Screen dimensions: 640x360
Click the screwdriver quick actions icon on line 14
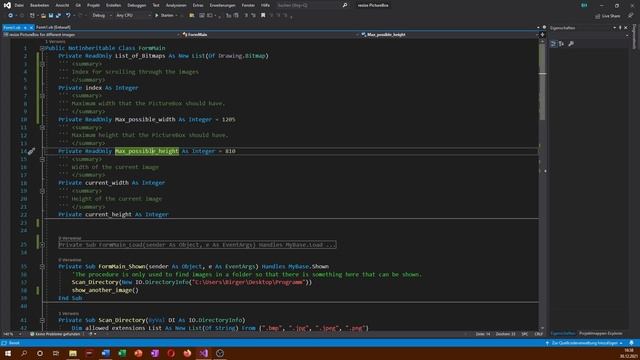click(x=31, y=151)
